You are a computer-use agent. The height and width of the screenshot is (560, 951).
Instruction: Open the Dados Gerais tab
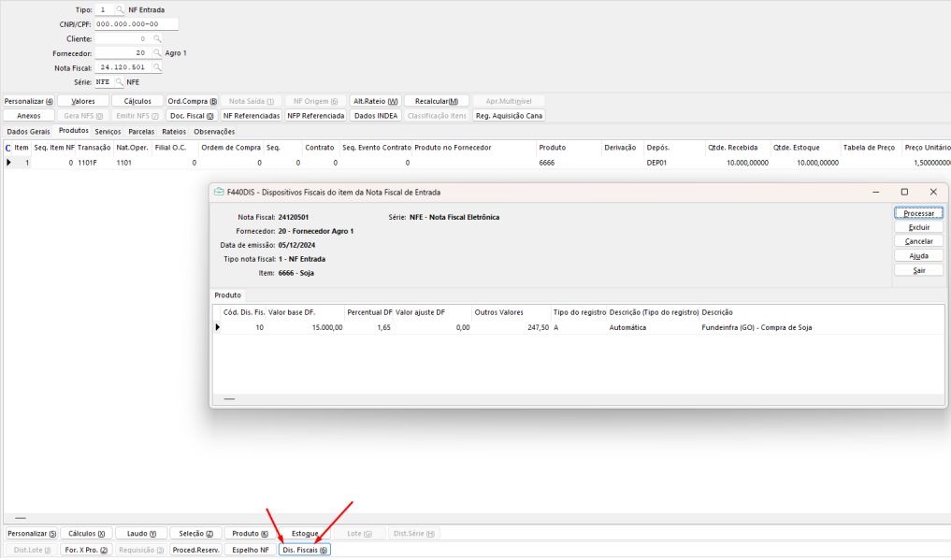point(28,132)
